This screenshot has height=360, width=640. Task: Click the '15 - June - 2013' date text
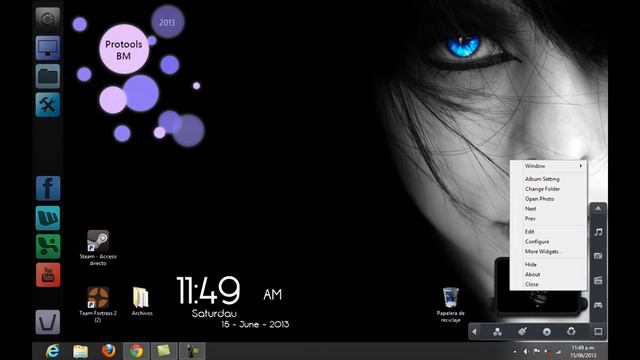click(x=255, y=324)
